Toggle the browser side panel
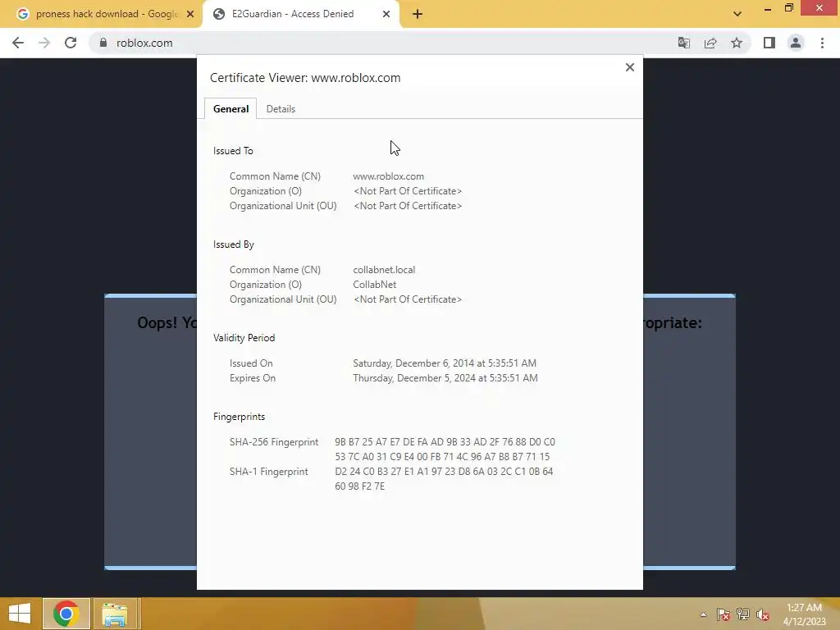This screenshot has height=630, width=840. click(x=769, y=43)
